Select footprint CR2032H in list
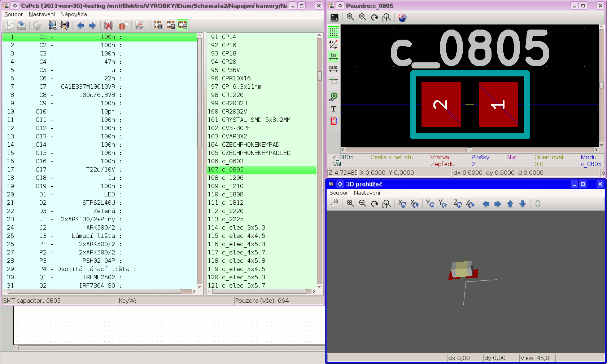Screen dimensions: 607x364 point(262,103)
